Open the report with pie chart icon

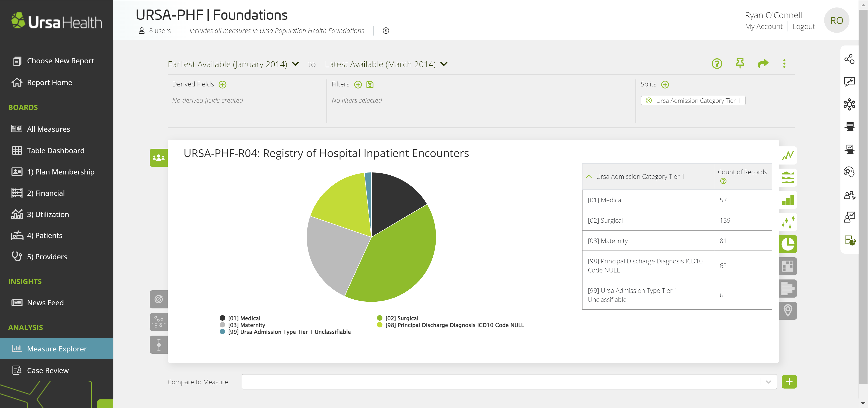click(849, 240)
